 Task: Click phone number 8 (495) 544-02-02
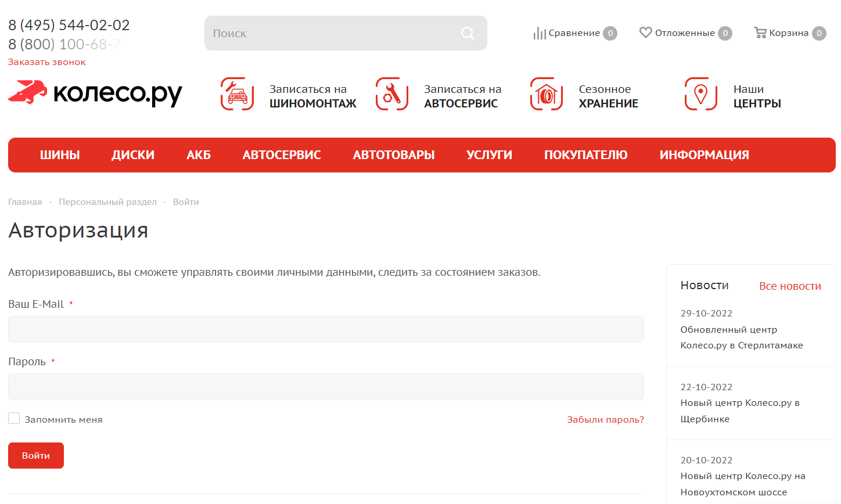(x=69, y=25)
